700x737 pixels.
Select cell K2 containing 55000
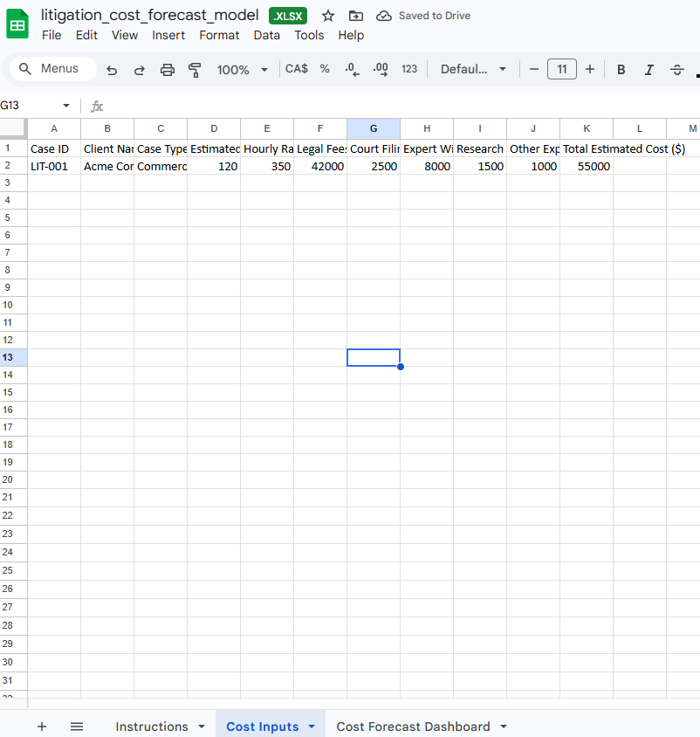click(x=587, y=166)
